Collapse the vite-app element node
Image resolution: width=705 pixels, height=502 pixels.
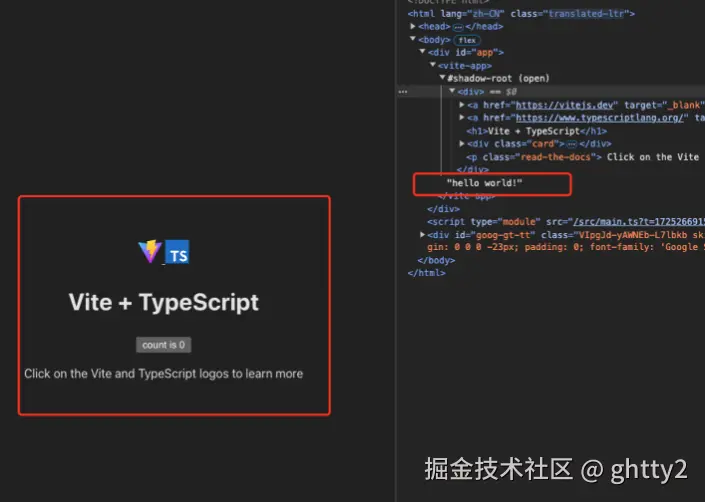(433, 65)
